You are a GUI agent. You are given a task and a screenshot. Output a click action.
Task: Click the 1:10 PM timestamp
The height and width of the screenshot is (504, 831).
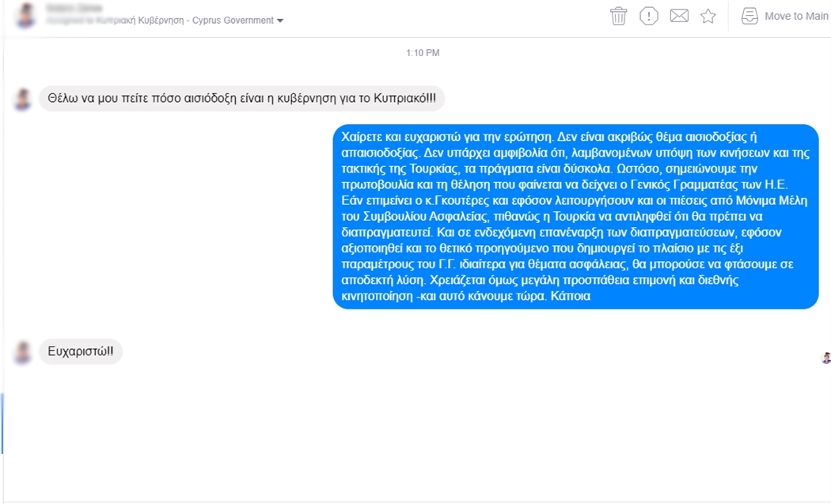coord(423,53)
